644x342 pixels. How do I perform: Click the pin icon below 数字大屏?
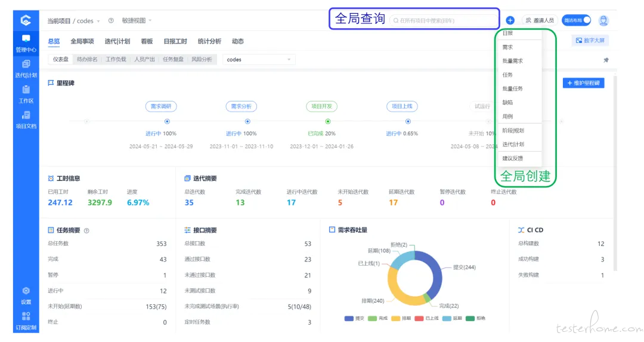coord(606,60)
